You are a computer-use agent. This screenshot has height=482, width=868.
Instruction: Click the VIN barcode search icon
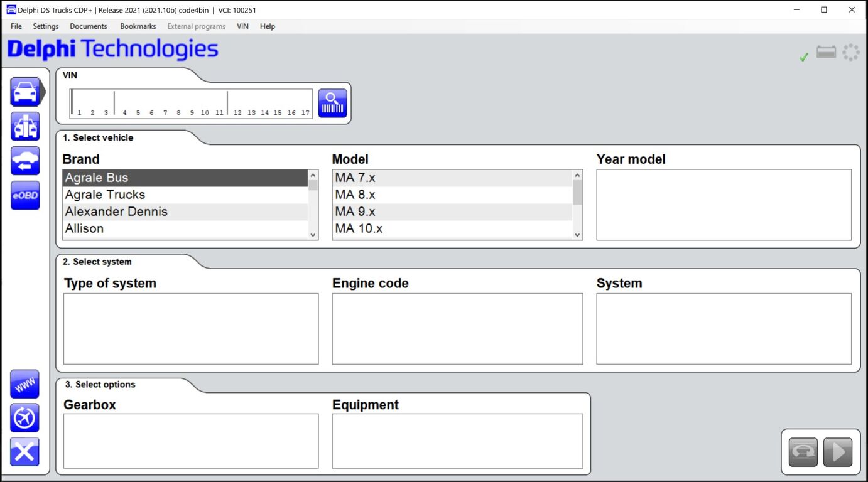coord(332,103)
